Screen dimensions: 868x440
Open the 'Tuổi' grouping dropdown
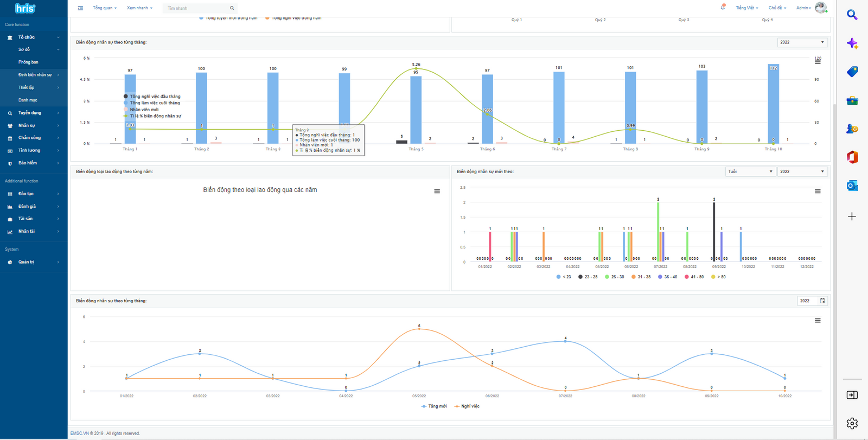[750, 171]
